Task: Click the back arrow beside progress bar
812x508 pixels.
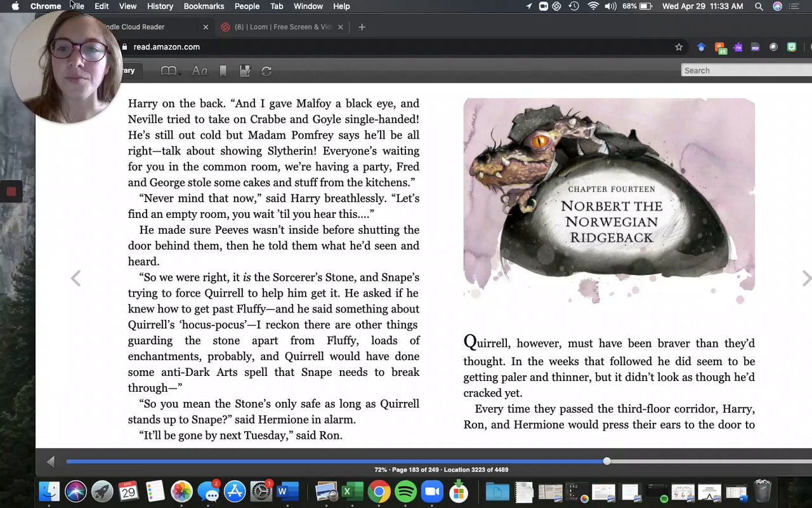Action: pyautogui.click(x=51, y=462)
